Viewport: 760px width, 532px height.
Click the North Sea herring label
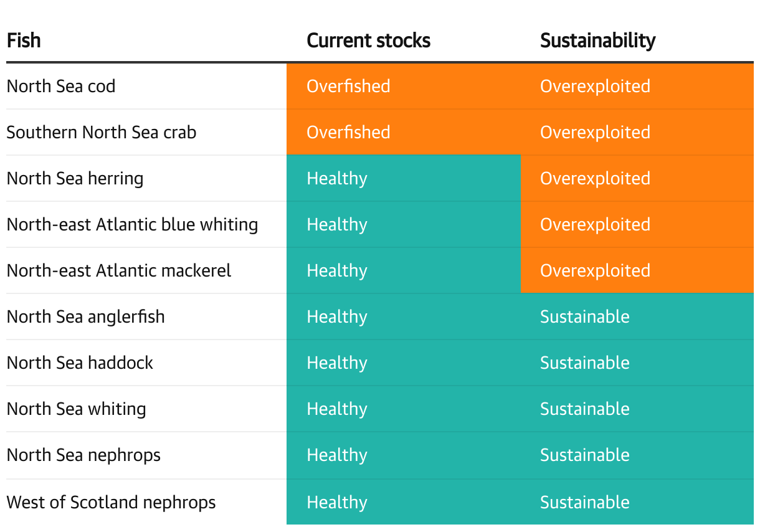(x=75, y=178)
